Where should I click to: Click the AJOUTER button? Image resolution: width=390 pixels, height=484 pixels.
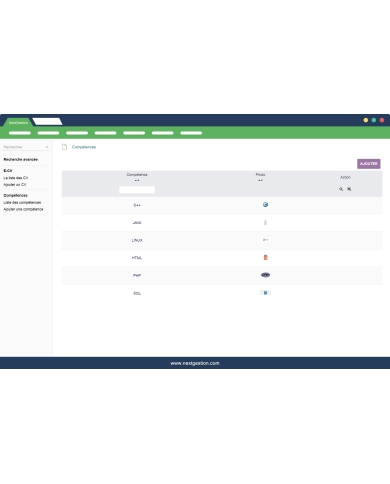(x=369, y=164)
